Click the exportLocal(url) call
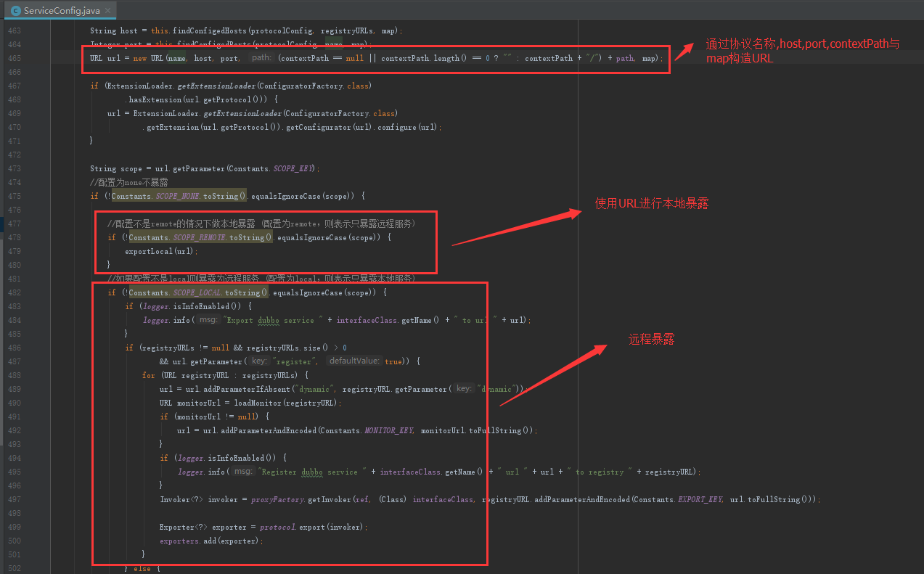This screenshot has height=574, width=924. click(159, 251)
